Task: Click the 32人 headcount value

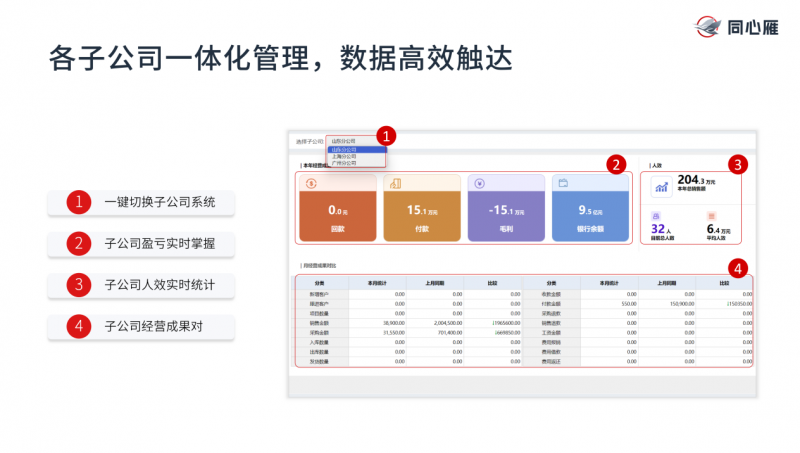Action: pyautogui.click(x=661, y=229)
